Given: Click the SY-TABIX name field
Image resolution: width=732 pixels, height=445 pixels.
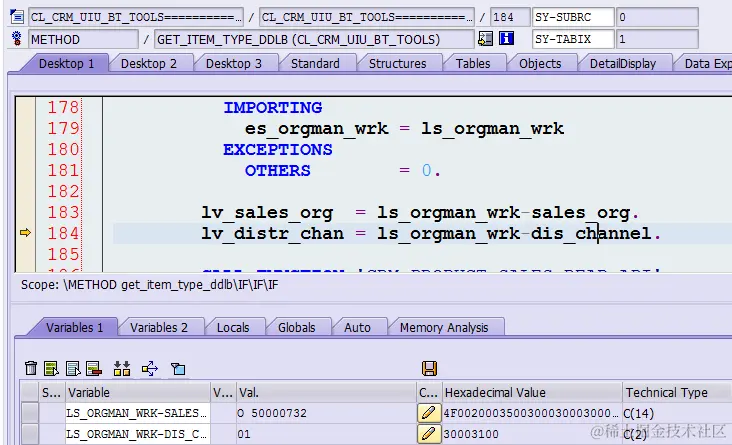Looking at the screenshot, I should point(573,39).
